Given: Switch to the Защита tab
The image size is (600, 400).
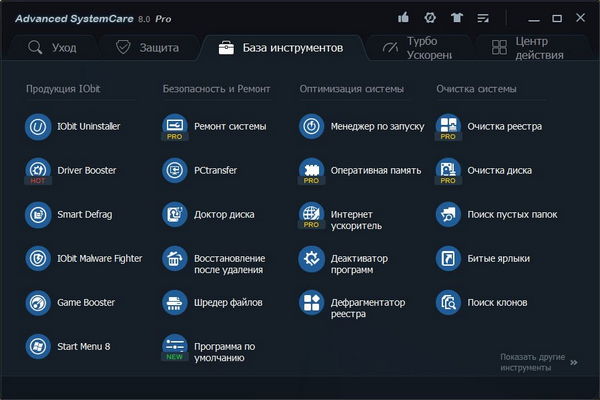Looking at the screenshot, I should (148, 47).
